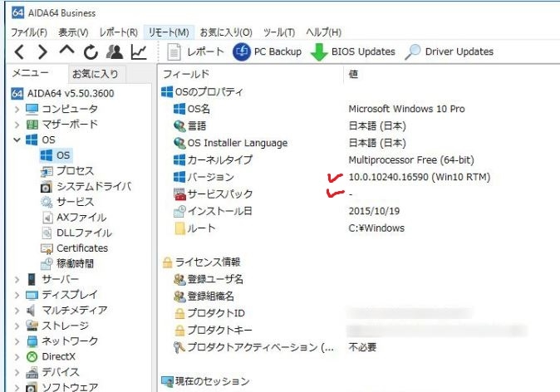Open the DLLファイル tree item
The image size is (560, 392).
click(x=77, y=233)
